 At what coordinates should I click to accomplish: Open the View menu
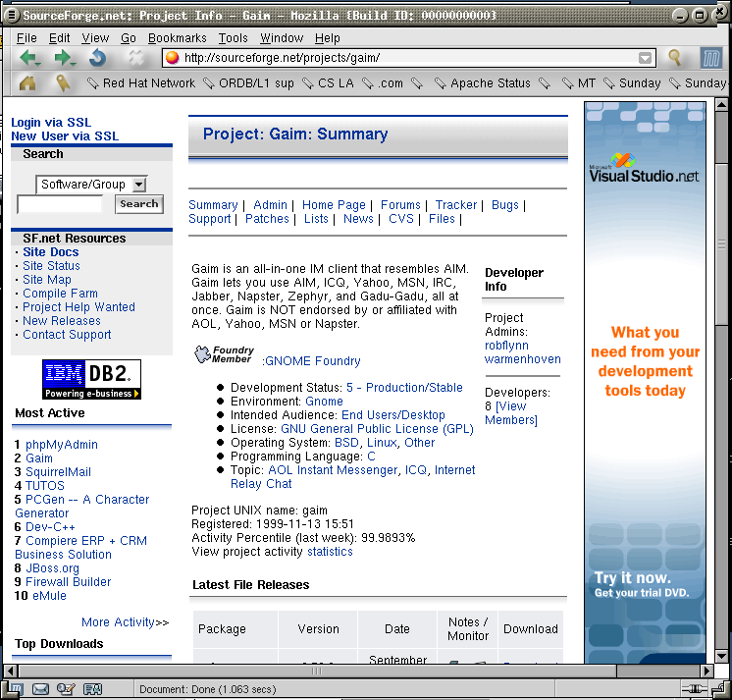[95, 38]
